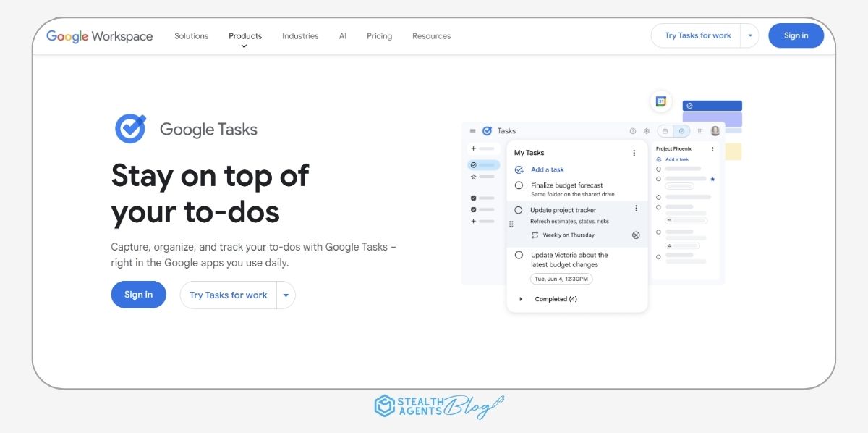868x433 pixels.
Task: Select Pricing in the navigation bar
Action: tap(379, 35)
